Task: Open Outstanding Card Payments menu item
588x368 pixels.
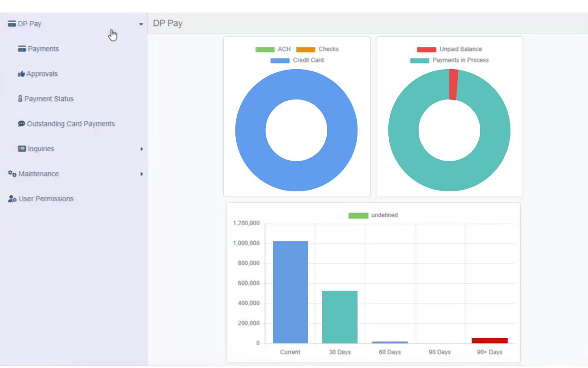Action: coord(70,124)
